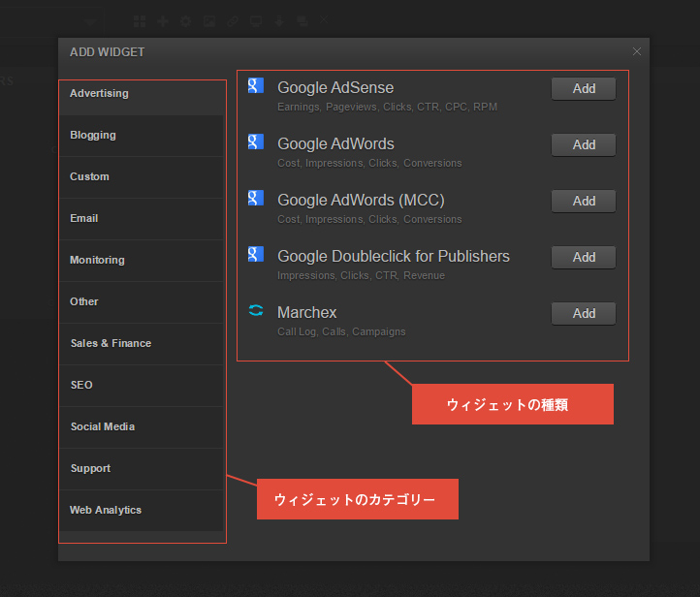The height and width of the screenshot is (597, 700).
Task: Open the Custom widget category
Action: click(x=142, y=177)
